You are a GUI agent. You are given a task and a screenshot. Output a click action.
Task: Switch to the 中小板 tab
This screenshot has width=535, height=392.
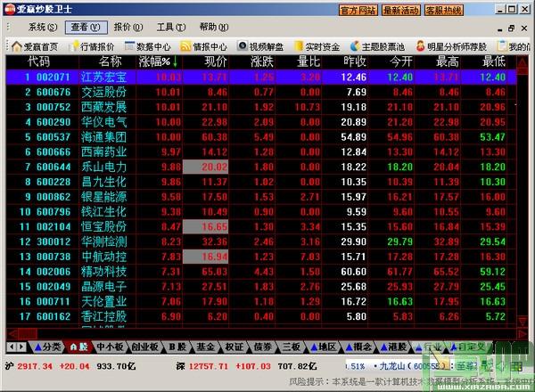[110, 347]
